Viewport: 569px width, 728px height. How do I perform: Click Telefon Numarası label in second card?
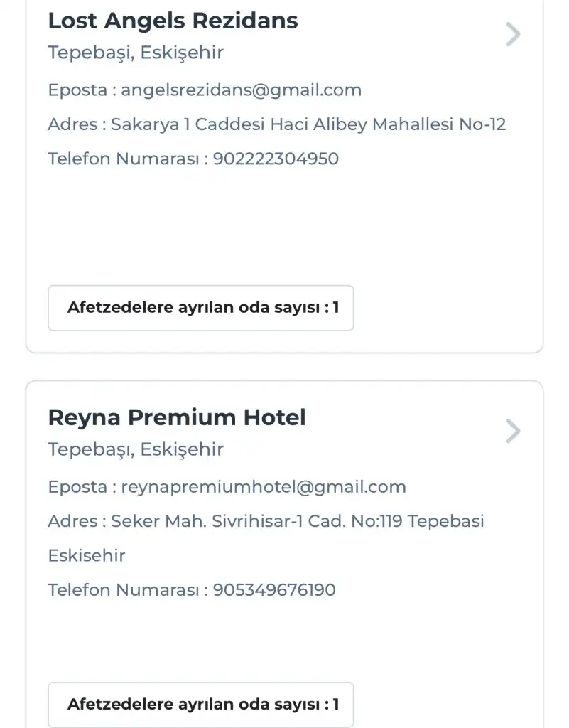coord(124,589)
